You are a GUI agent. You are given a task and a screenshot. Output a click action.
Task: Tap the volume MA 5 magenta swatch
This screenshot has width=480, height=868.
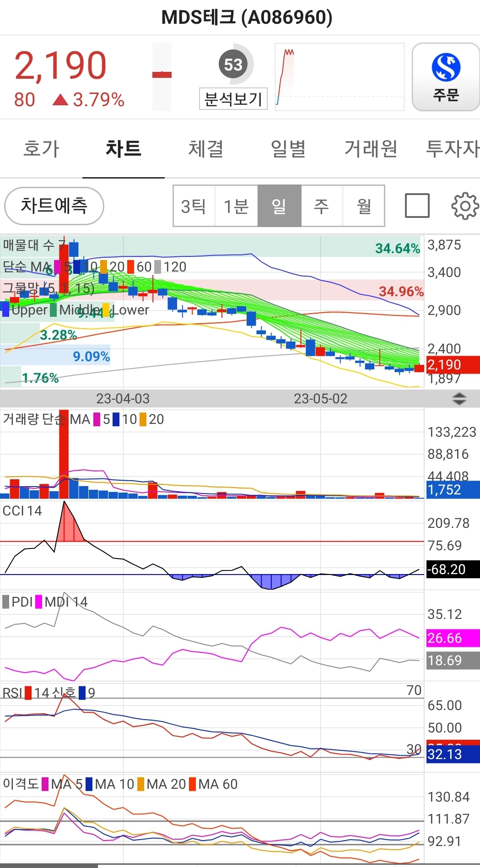pyautogui.click(x=97, y=419)
